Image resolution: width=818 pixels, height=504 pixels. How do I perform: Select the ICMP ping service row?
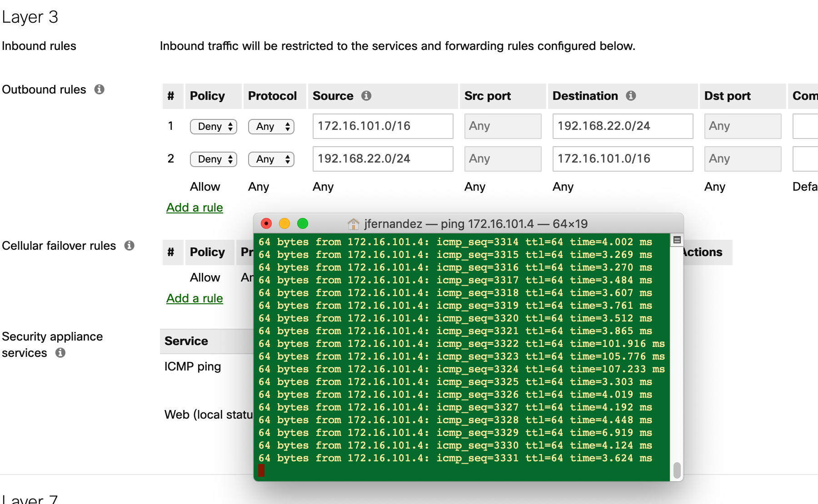point(192,366)
